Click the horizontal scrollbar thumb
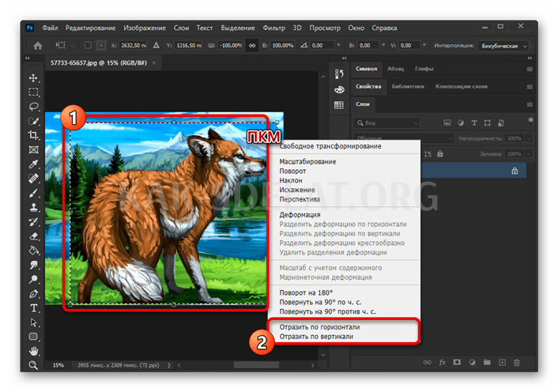 pos(256,365)
